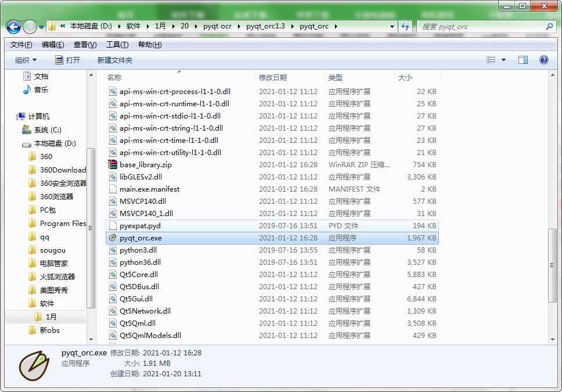Click the navigation pane scrollbar thumb

91,228
